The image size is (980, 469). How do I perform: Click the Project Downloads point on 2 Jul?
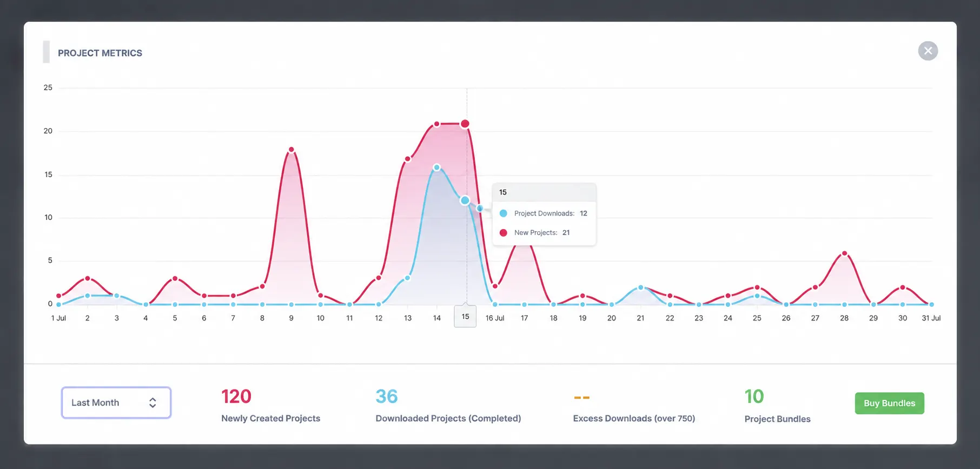[88, 296]
